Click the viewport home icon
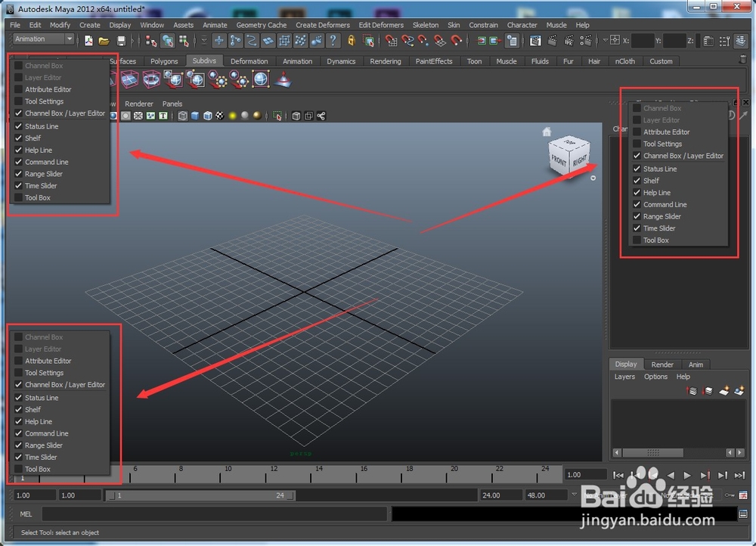Screen dimensions: 756x546 pos(547,132)
